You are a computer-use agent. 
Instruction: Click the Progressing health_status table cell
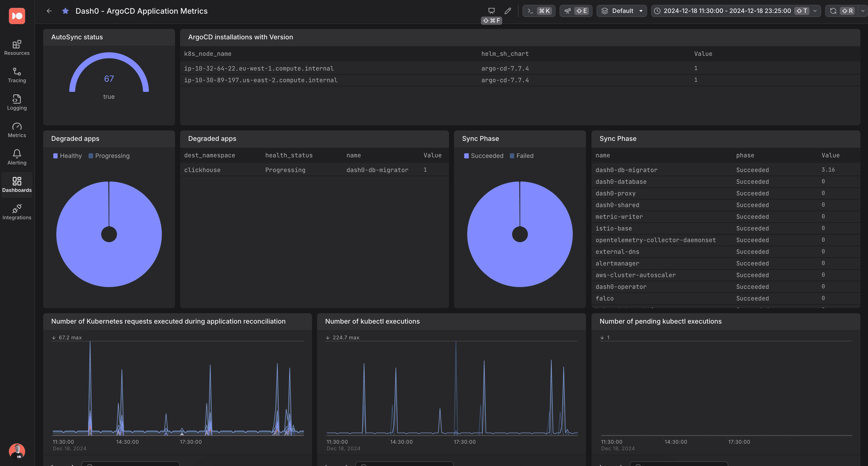pyautogui.click(x=285, y=170)
